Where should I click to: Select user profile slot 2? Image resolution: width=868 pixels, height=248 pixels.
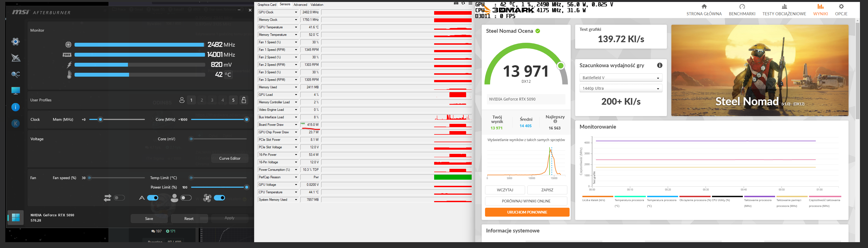click(x=202, y=100)
